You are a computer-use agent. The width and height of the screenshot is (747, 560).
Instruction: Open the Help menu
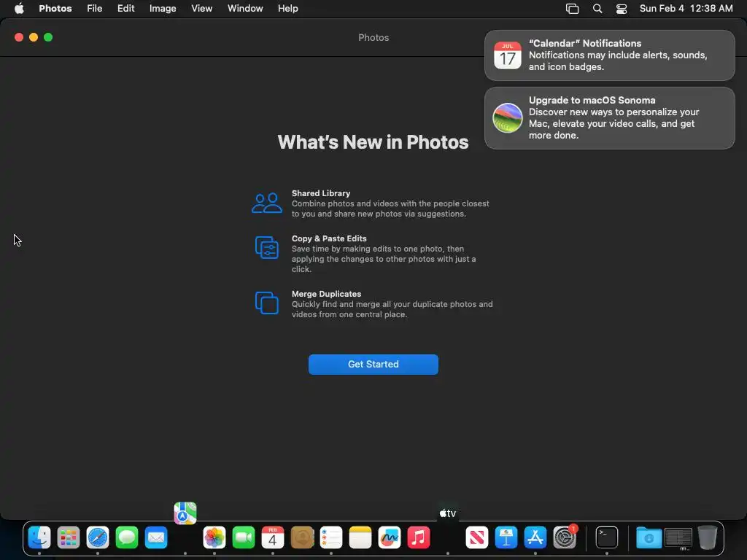[287, 9]
